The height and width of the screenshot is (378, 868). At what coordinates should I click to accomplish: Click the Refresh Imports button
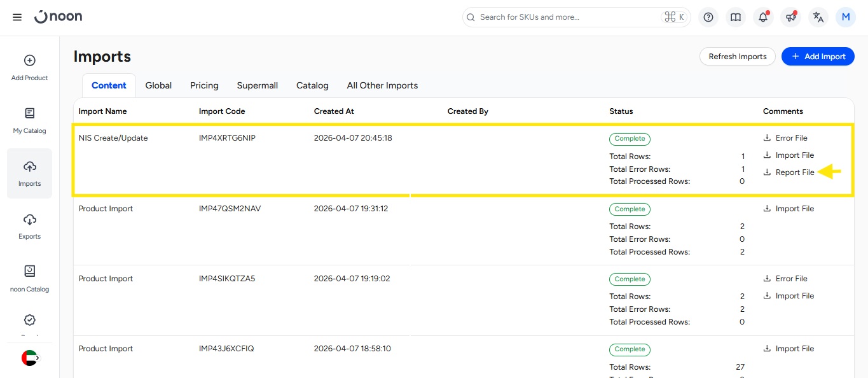pos(738,57)
